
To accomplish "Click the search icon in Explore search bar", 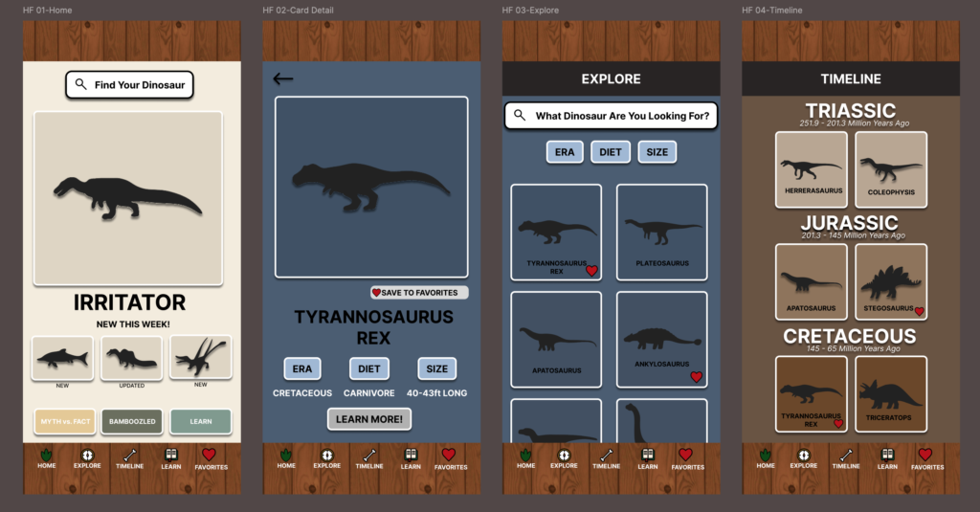I will pyautogui.click(x=520, y=116).
